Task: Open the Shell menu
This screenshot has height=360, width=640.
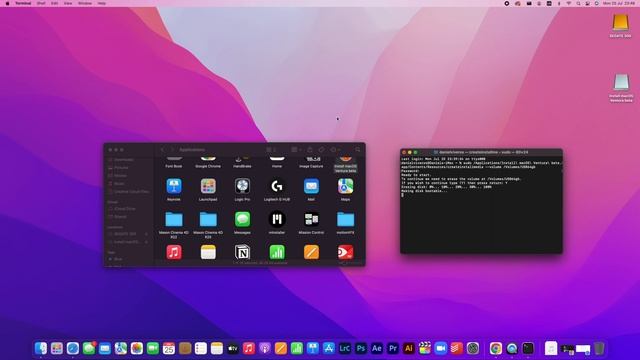Action: [41, 3]
